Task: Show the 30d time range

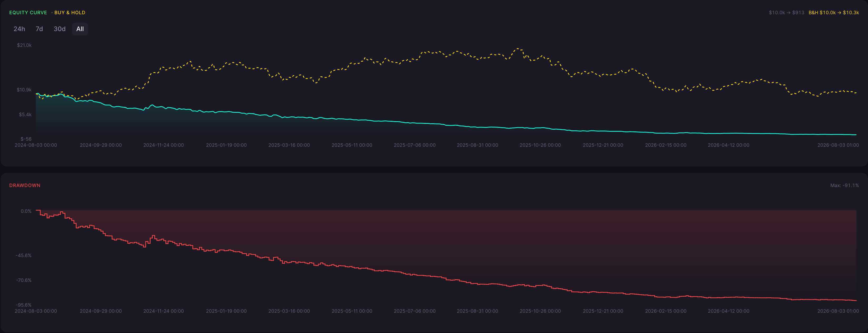Action: tap(60, 29)
